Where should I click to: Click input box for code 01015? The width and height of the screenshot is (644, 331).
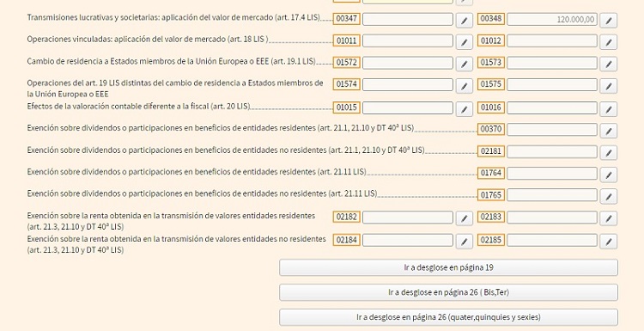pyautogui.click(x=408, y=107)
